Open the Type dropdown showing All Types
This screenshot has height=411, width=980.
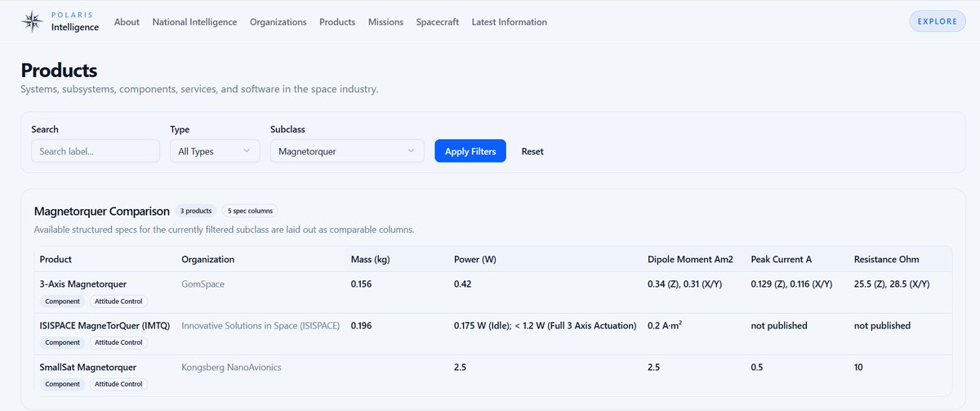pos(215,151)
